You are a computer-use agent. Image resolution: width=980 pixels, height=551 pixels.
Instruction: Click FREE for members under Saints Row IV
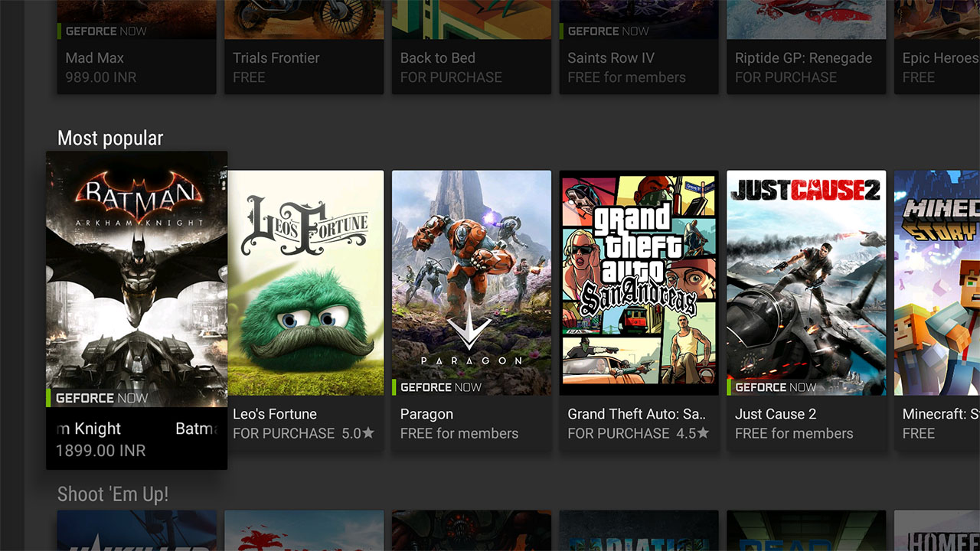(626, 77)
